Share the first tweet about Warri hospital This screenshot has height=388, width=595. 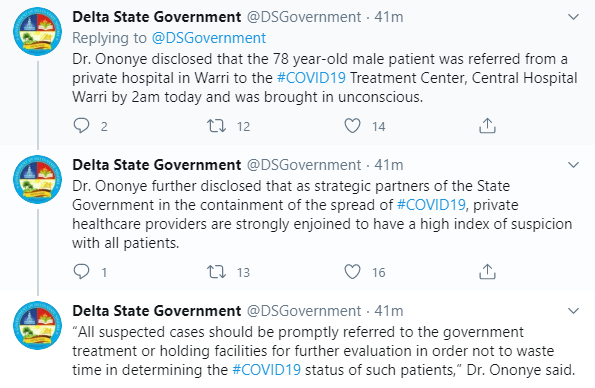tap(487, 126)
